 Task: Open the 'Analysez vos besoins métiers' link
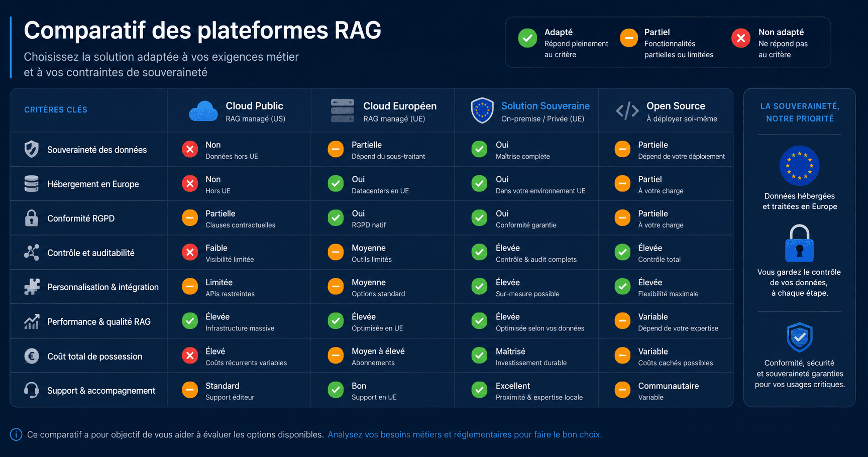tap(465, 434)
